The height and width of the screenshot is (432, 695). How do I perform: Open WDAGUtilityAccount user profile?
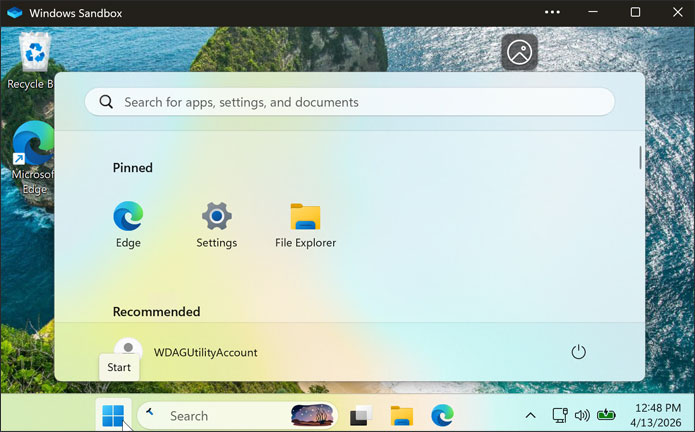point(186,352)
